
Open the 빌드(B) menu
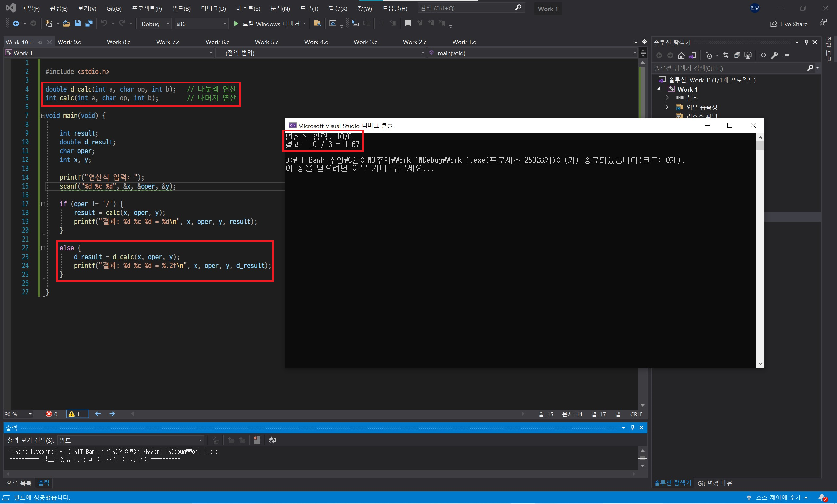[x=181, y=8]
